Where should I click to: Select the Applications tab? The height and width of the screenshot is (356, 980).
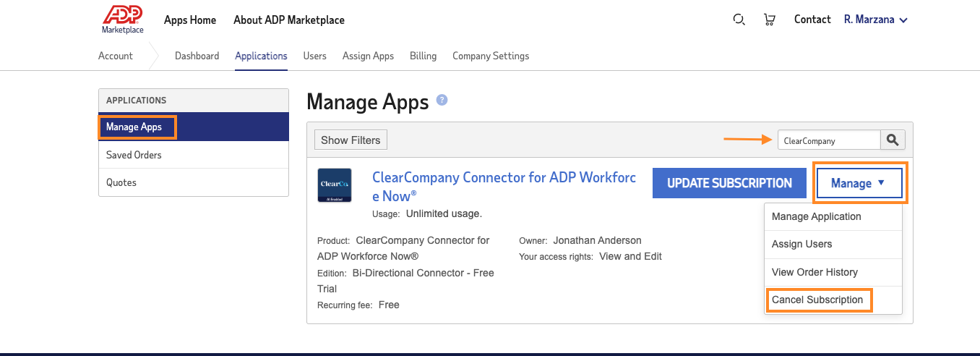(261, 56)
